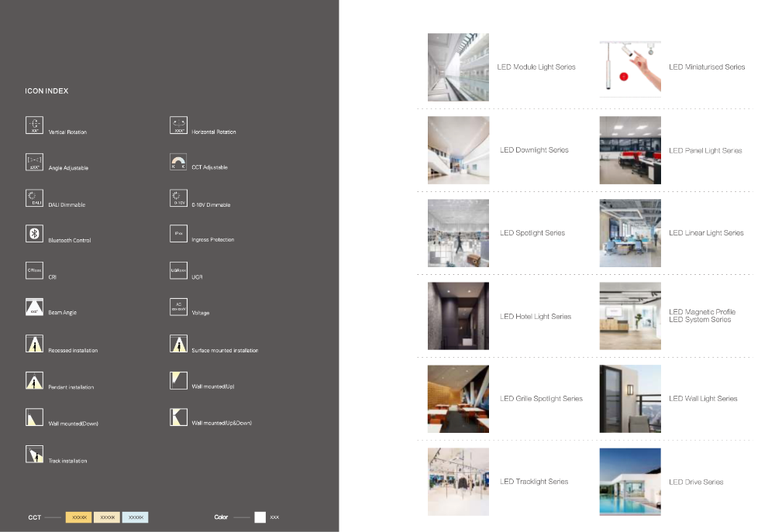
Task: Open the LED Downlight Series link
Action: 534,149
